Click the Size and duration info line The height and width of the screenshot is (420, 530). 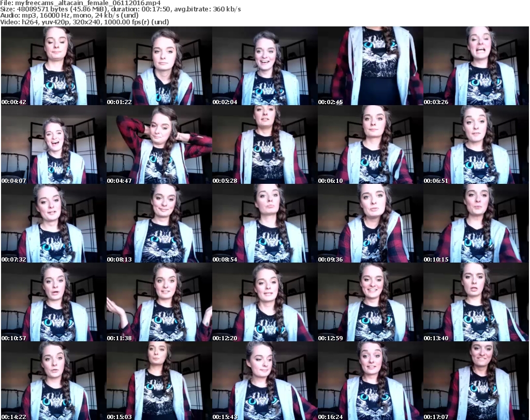[120, 9]
